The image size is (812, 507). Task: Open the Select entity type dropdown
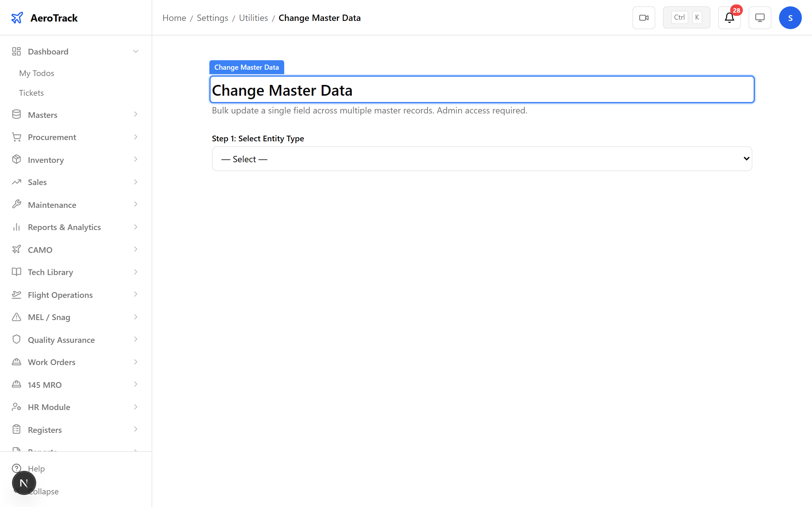[x=481, y=159]
